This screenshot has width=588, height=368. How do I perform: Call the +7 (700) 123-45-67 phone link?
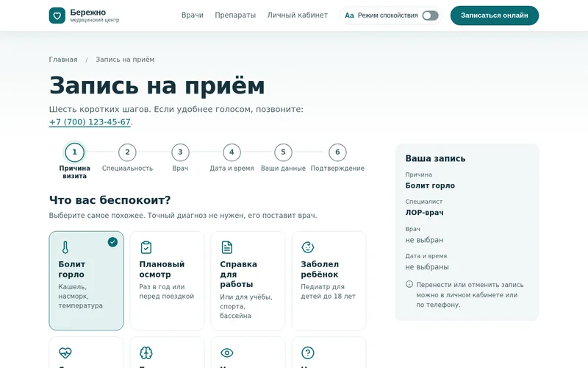click(x=90, y=122)
